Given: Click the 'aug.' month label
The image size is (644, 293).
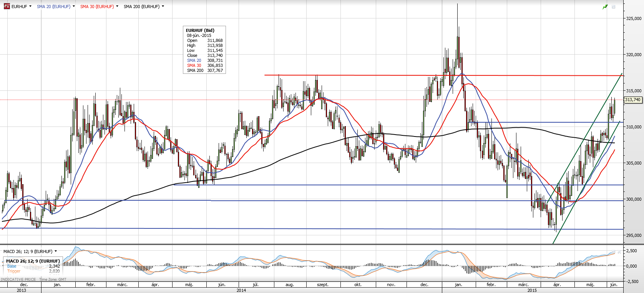Looking at the screenshot, I should point(290,285).
